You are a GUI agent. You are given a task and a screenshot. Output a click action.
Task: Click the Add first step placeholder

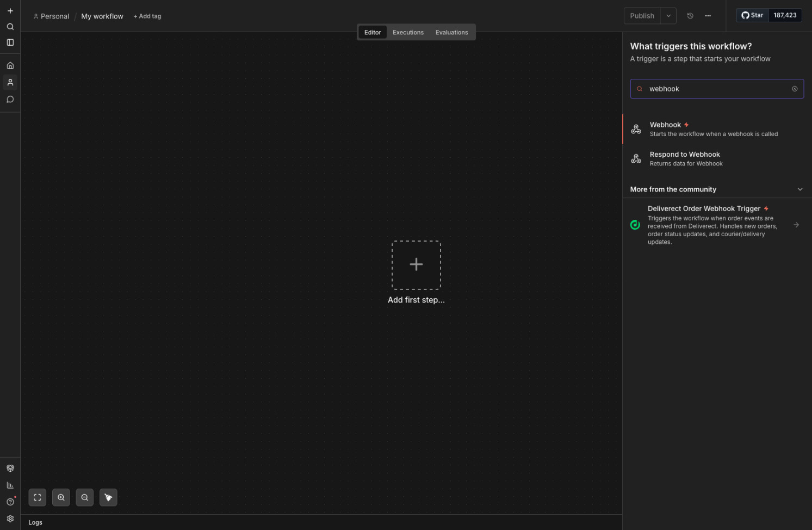tap(416, 265)
